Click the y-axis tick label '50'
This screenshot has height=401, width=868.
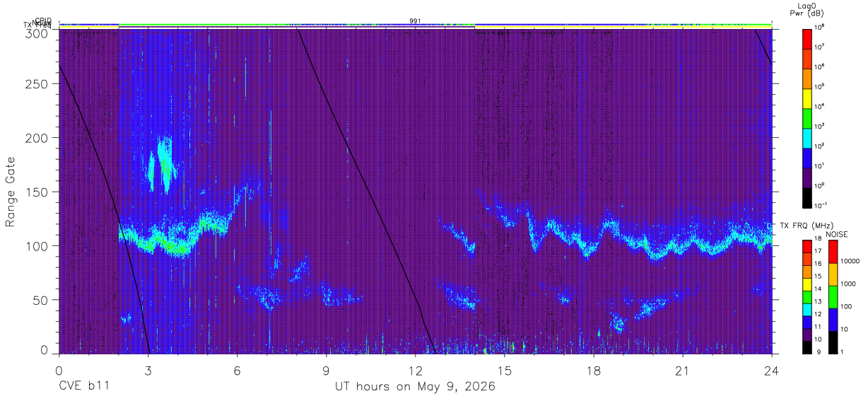point(40,300)
